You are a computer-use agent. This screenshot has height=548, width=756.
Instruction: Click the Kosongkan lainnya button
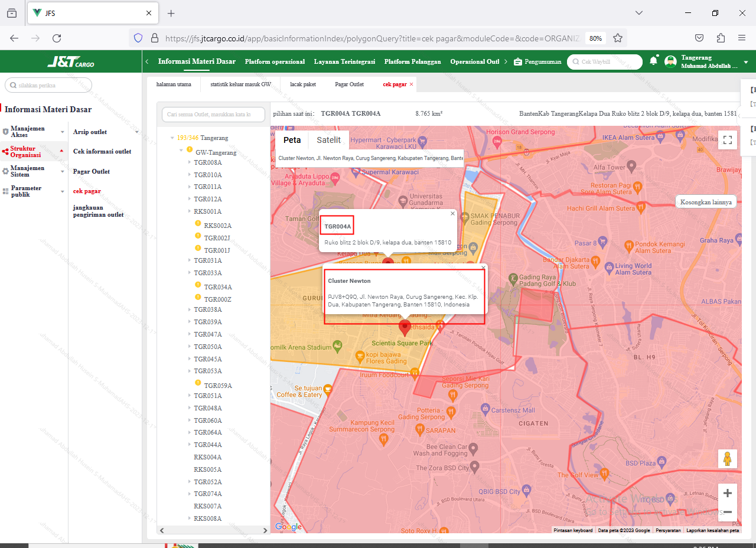[706, 202]
